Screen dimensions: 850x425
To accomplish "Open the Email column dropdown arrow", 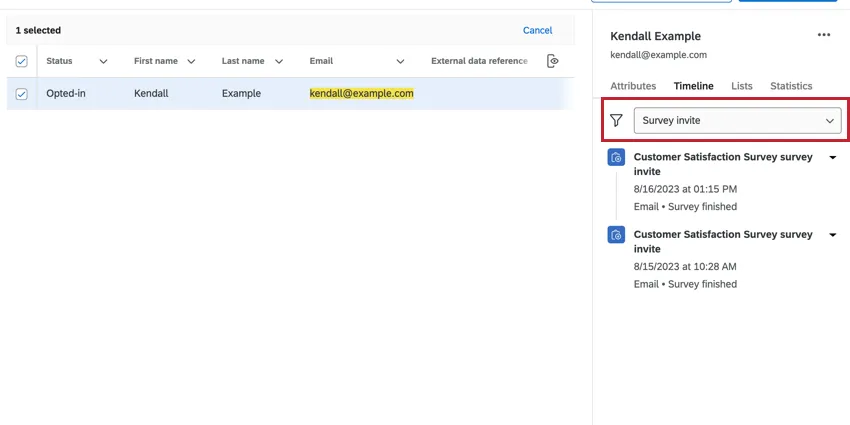I will (400, 61).
